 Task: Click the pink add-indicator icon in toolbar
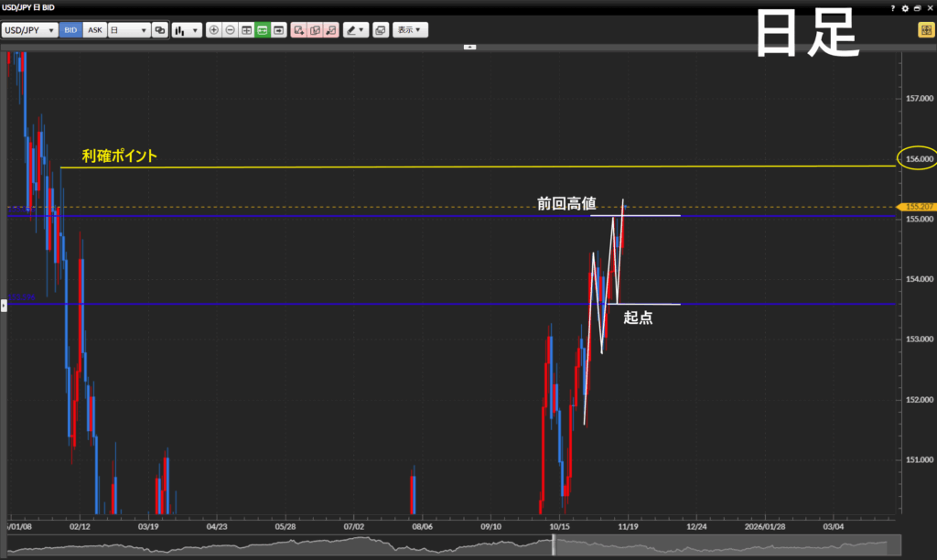pos(298,30)
